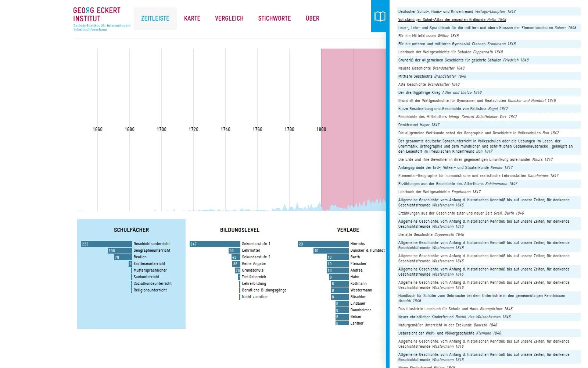588x368 pixels.
Task: Switch to the Zeitleiste tab
Action: coord(155,18)
